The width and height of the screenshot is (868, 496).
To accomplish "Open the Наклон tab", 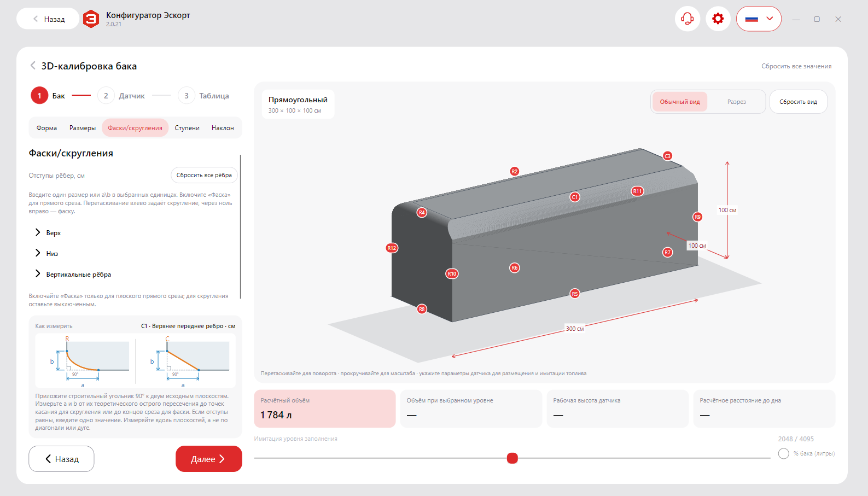I will pos(223,128).
